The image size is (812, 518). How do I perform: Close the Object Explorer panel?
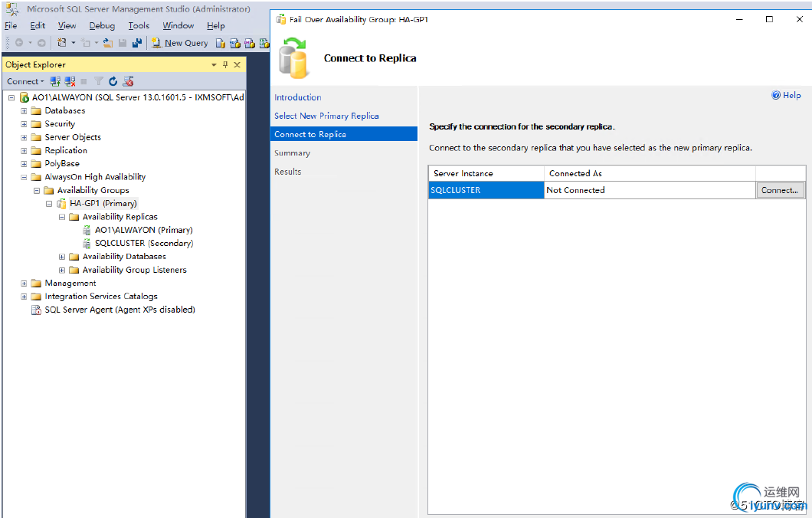coord(237,64)
